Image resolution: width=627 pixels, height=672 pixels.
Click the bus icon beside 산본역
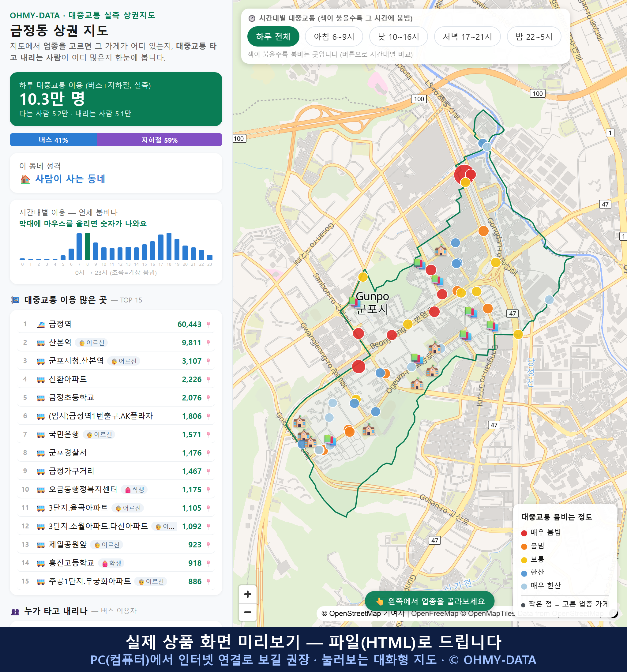click(x=40, y=343)
